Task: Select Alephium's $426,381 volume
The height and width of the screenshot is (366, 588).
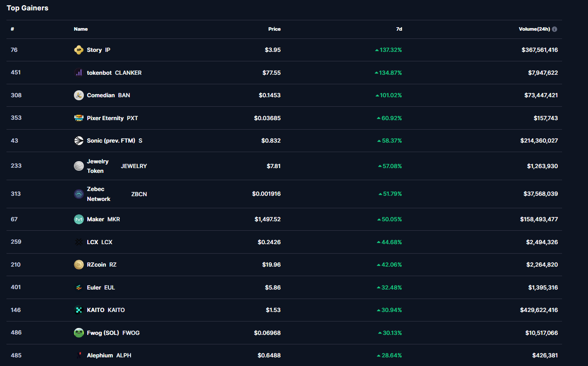Action: point(545,355)
